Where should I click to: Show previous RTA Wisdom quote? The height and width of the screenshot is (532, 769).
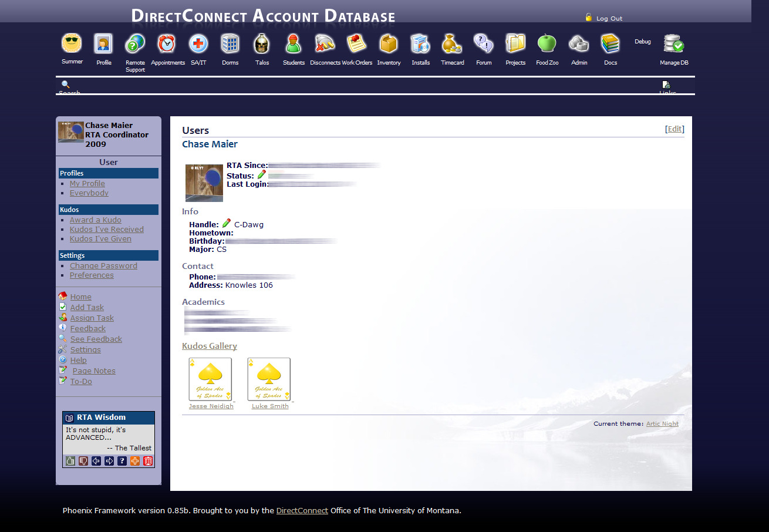pyautogui.click(x=96, y=461)
